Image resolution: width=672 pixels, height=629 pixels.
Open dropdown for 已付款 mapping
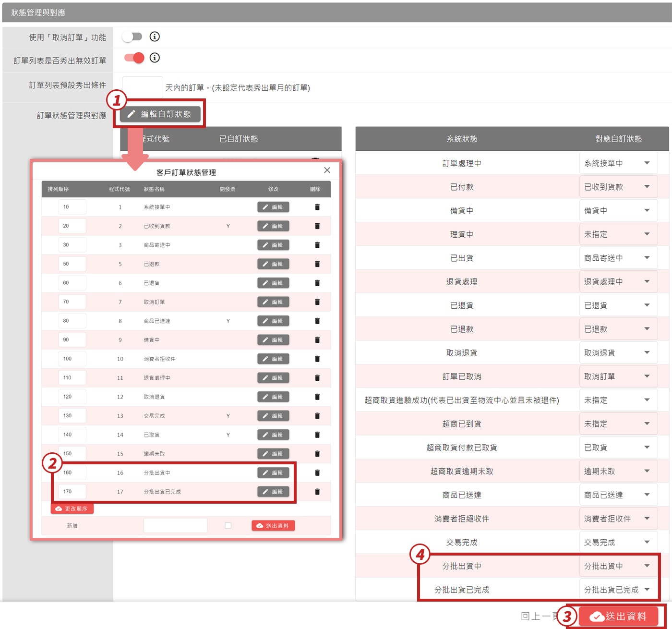(x=618, y=187)
